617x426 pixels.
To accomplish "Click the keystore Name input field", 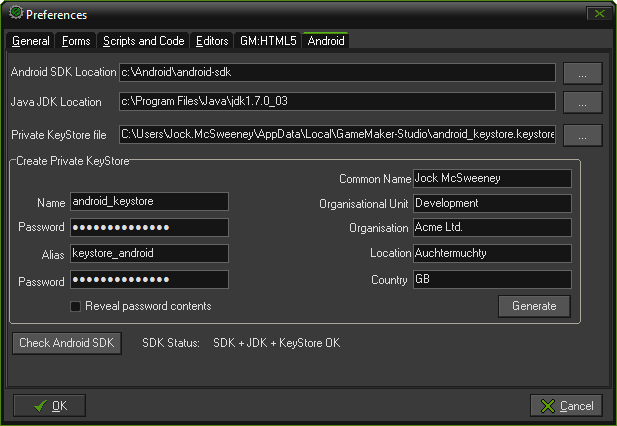I will pos(149,201).
